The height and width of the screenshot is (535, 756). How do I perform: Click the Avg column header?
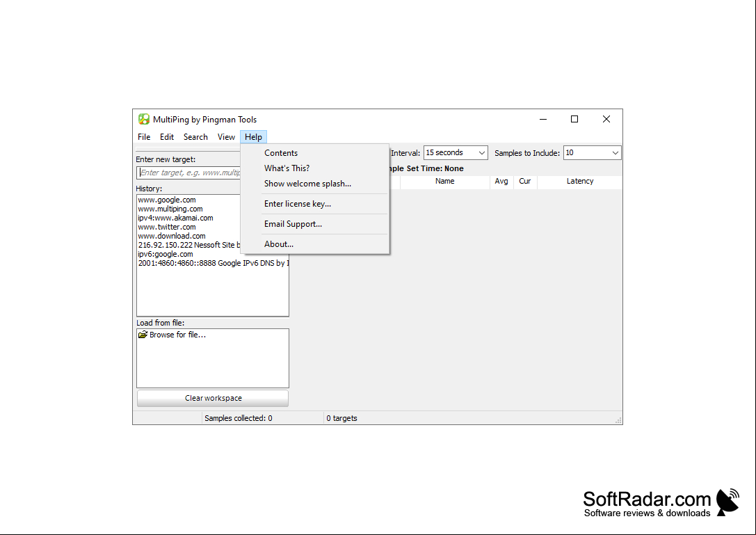(501, 182)
